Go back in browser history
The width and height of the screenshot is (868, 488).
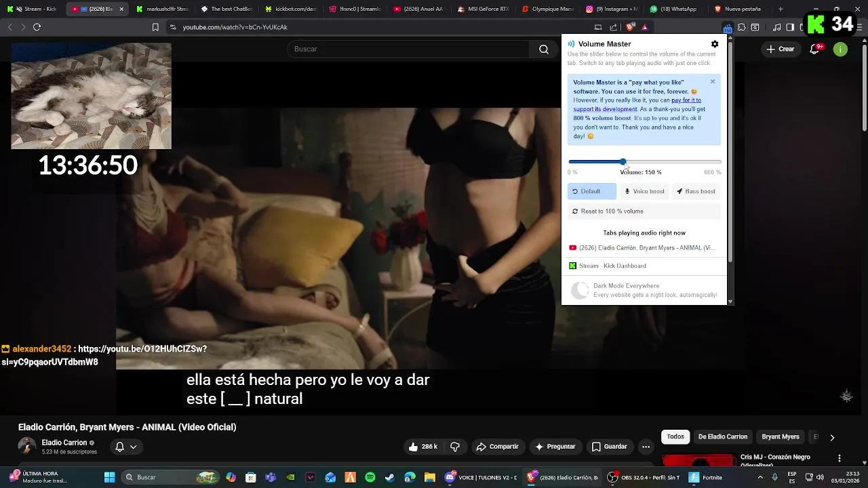click(x=10, y=27)
